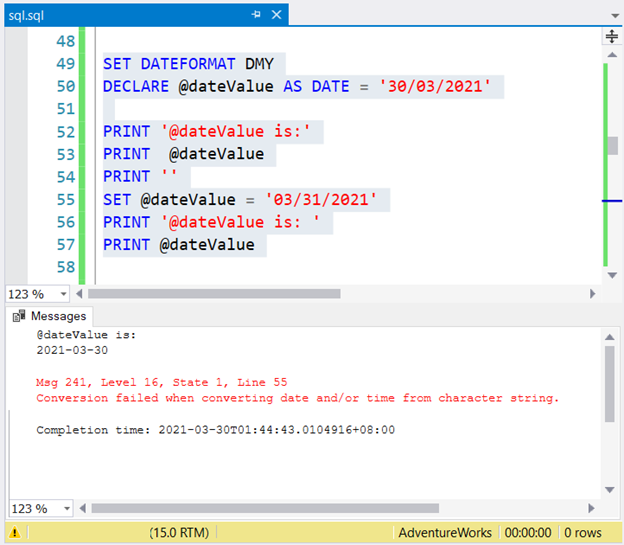This screenshot has height=545, width=624.
Task: Click the Msg 241 error header line
Action: tap(162, 382)
